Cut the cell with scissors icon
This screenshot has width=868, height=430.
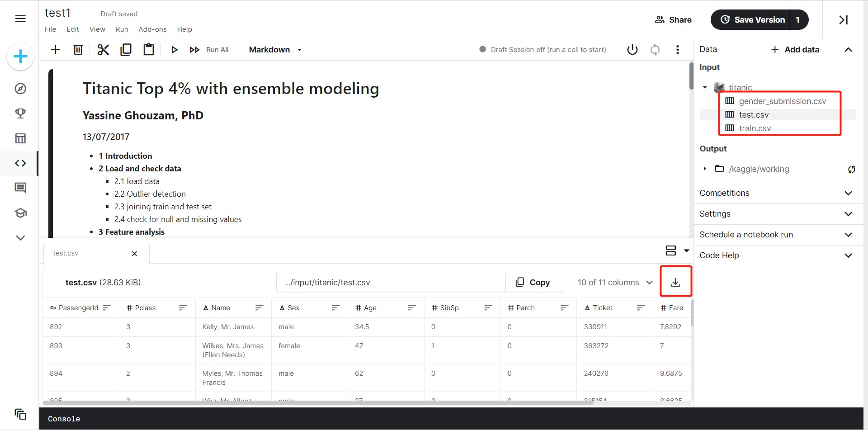coord(103,50)
